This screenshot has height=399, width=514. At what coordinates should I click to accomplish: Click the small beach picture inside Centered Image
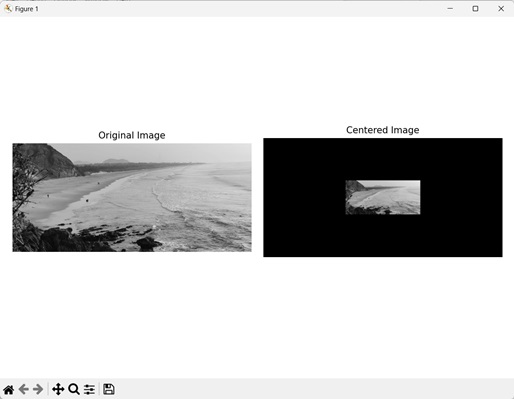(x=383, y=197)
